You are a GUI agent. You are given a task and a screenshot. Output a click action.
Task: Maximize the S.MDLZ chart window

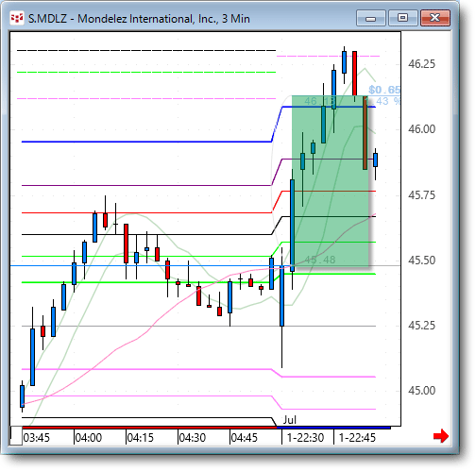(x=403, y=18)
